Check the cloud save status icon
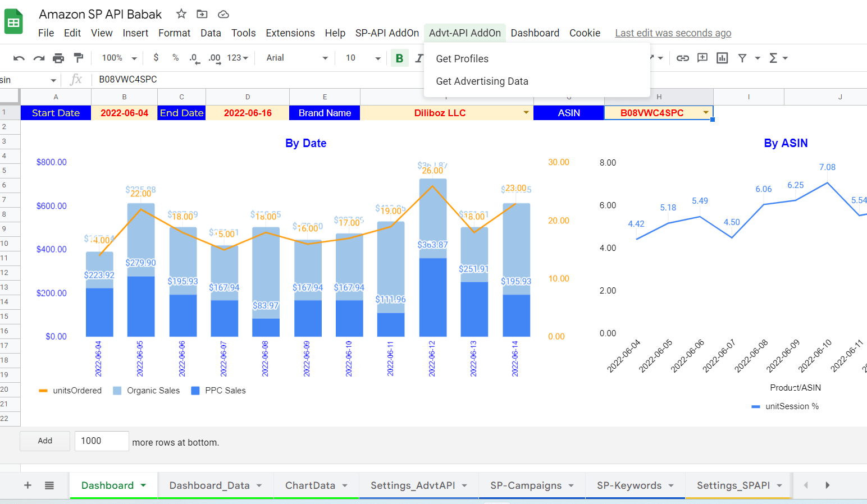This screenshot has height=504, width=867. [223, 14]
